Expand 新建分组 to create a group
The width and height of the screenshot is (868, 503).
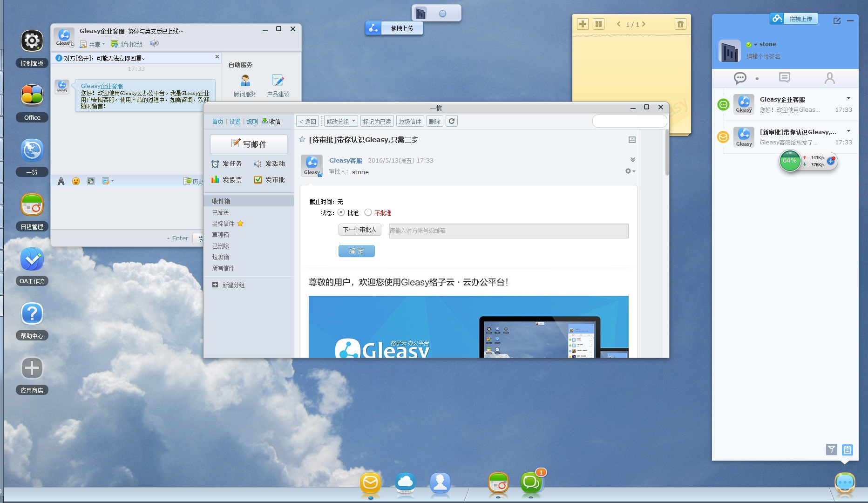pyautogui.click(x=228, y=285)
